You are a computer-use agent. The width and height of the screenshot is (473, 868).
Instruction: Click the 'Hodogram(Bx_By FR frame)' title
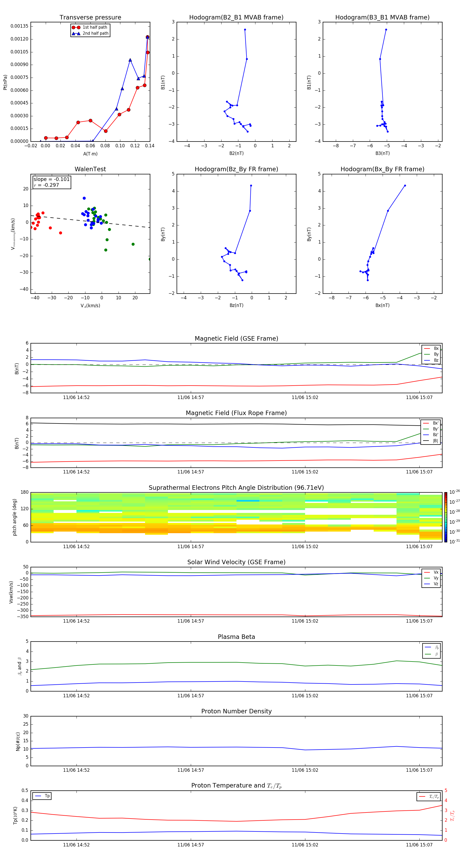point(382,169)
